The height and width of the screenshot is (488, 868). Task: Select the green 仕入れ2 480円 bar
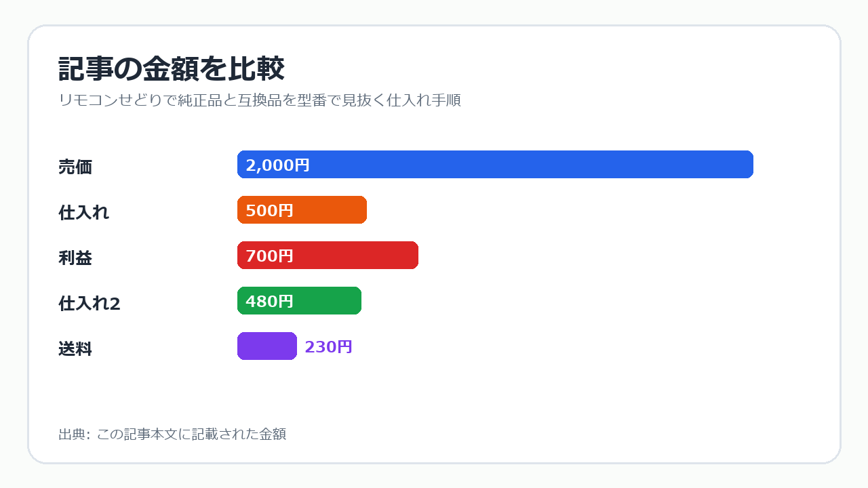tap(299, 301)
